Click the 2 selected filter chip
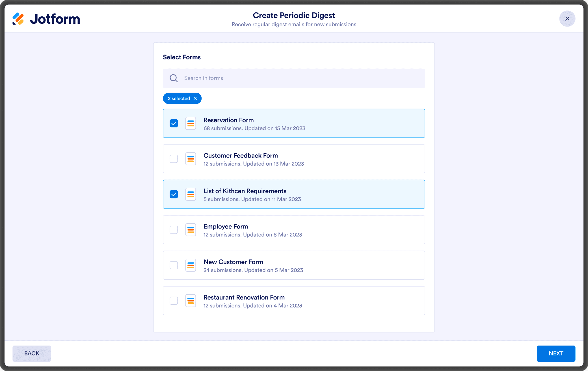Viewport: 588px width, 371px height. [179, 98]
